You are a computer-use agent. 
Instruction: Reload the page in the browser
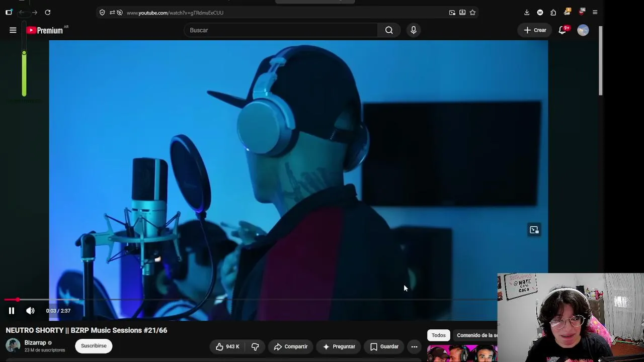pos(47,13)
